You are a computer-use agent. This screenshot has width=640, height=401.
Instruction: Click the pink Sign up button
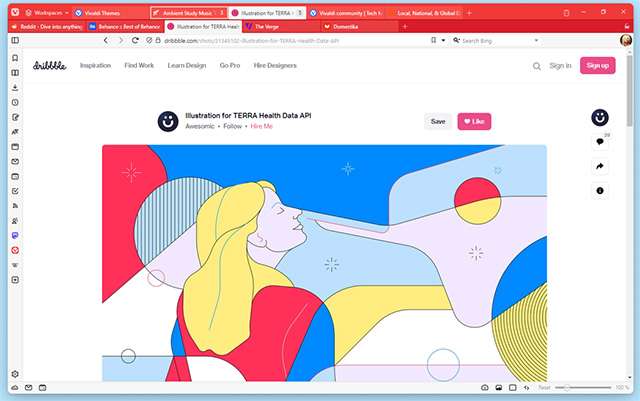click(x=598, y=65)
